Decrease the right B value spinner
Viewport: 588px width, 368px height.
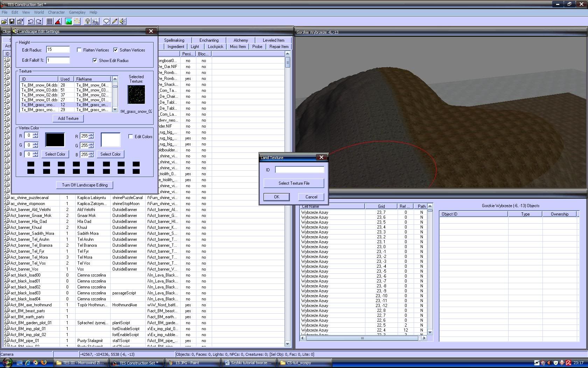[x=91, y=156]
